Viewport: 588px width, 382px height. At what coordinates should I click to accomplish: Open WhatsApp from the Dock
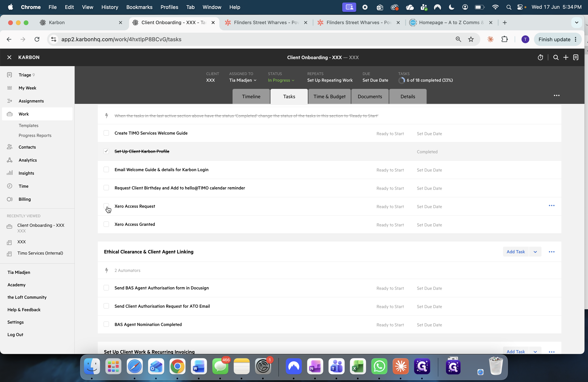point(379,366)
